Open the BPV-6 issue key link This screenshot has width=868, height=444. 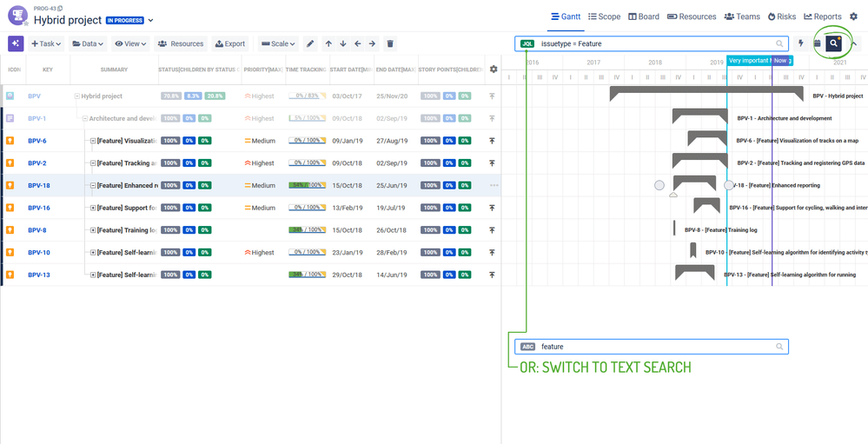point(37,141)
